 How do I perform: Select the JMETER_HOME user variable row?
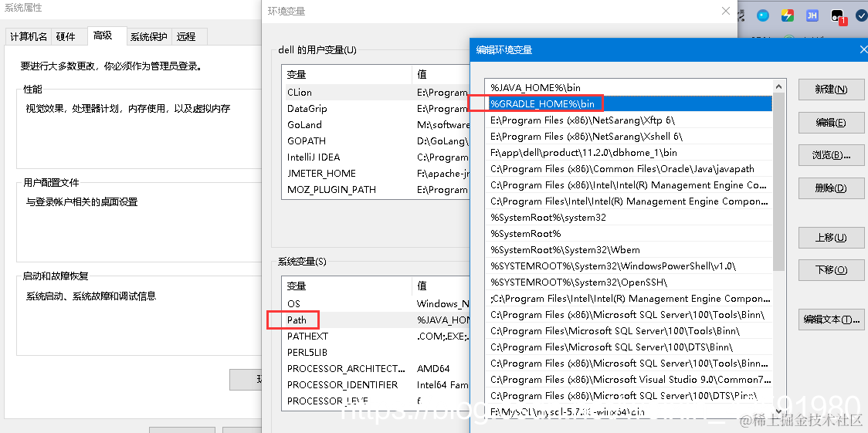click(376, 173)
